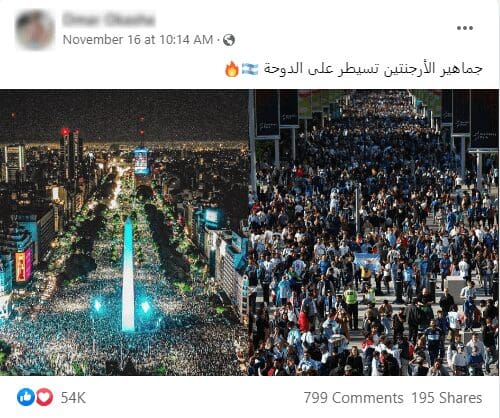The image size is (500, 418).
Task: Click the fire emoji in the caption
Action: click(232, 69)
